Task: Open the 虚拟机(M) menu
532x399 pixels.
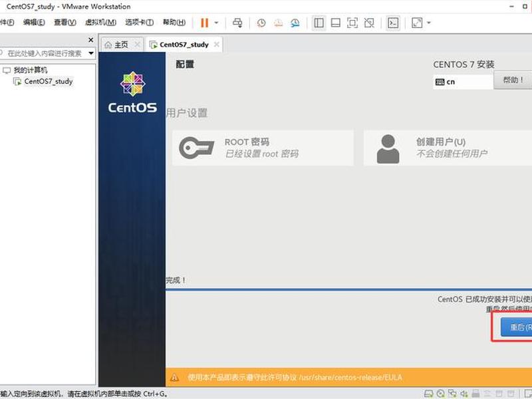Action: (x=100, y=23)
